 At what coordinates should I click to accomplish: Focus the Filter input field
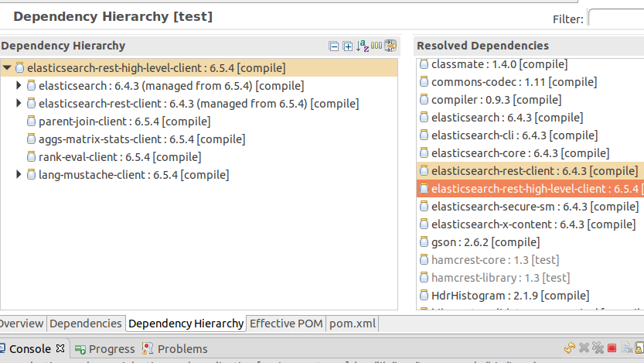(616, 19)
